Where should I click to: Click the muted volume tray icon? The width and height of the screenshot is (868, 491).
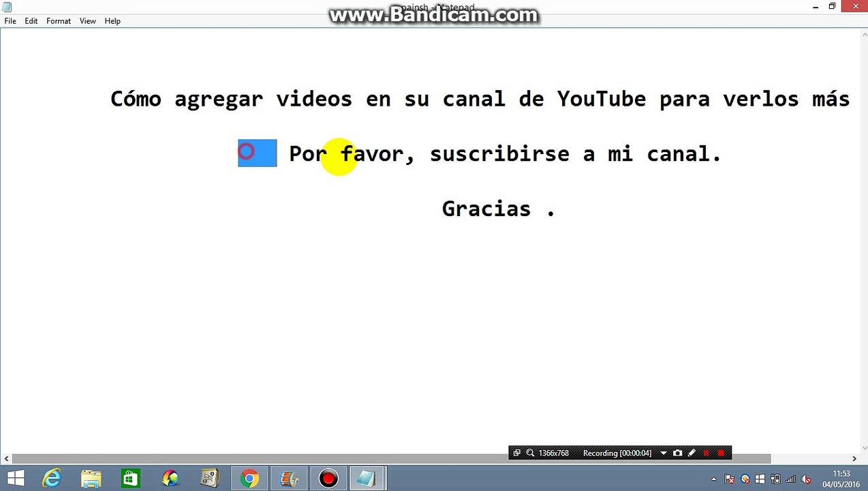[x=807, y=479]
